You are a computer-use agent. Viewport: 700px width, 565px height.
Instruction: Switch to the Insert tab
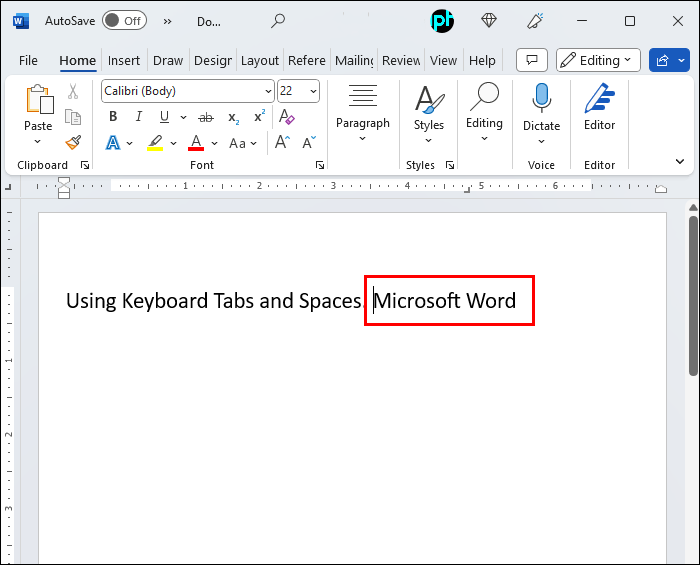(124, 60)
